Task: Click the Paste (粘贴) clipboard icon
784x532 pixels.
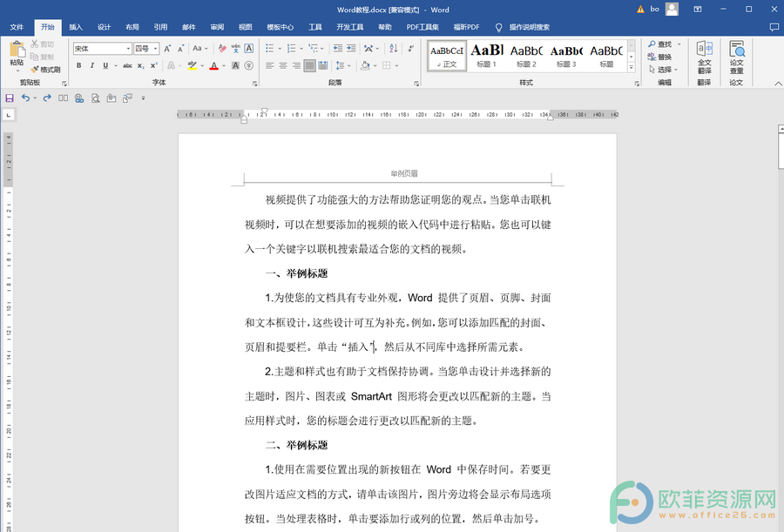Action: coord(17,50)
